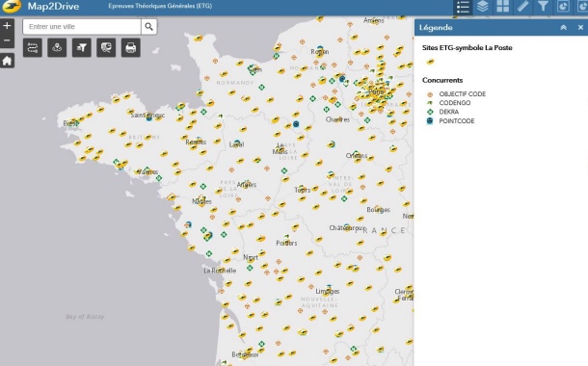588x366 pixels.
Task: Open the dark layer filter tool
Action: pos(82,47)
